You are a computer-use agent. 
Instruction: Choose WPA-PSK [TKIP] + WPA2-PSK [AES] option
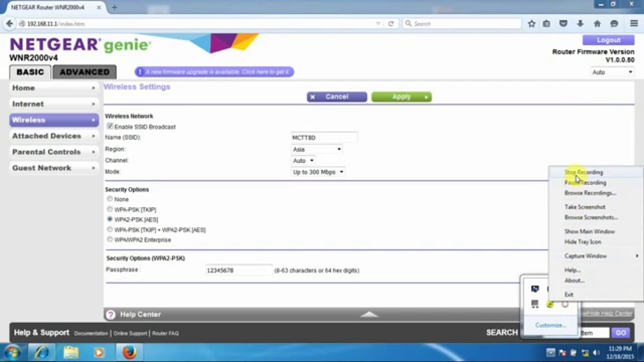[110, 230]
